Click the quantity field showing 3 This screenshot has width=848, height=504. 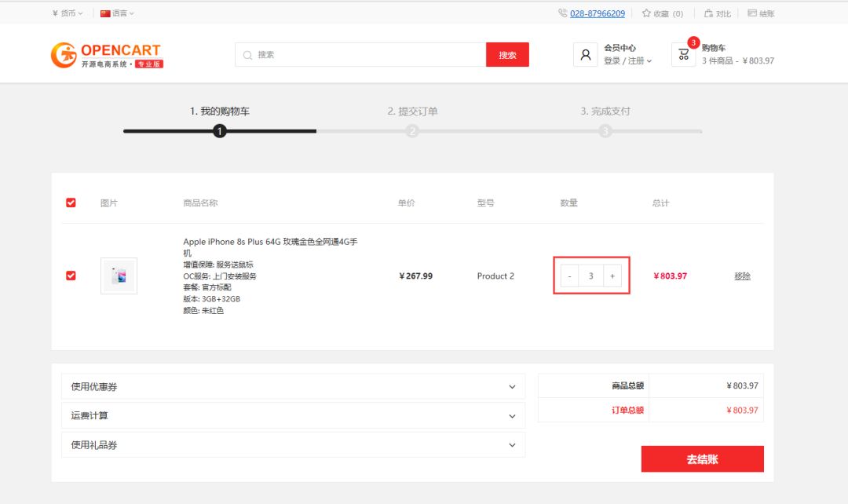coord(591,276)
